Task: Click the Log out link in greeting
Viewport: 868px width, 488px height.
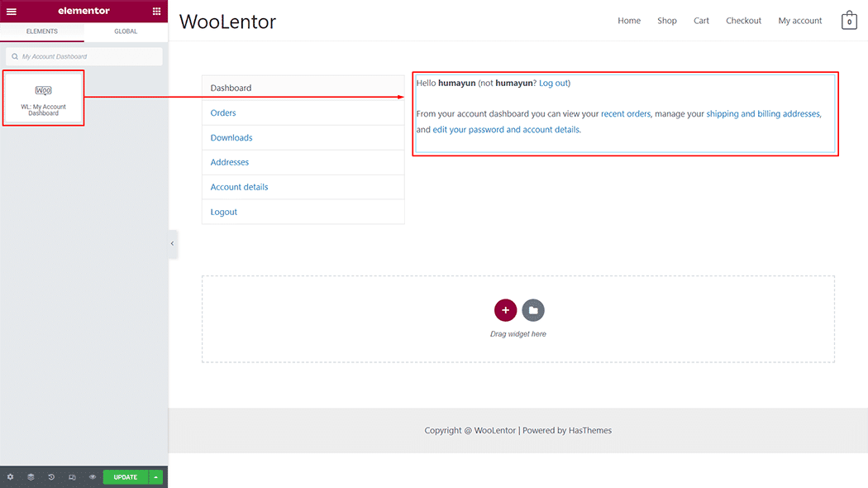Action: pyautogui.click(x=554, y=83)
